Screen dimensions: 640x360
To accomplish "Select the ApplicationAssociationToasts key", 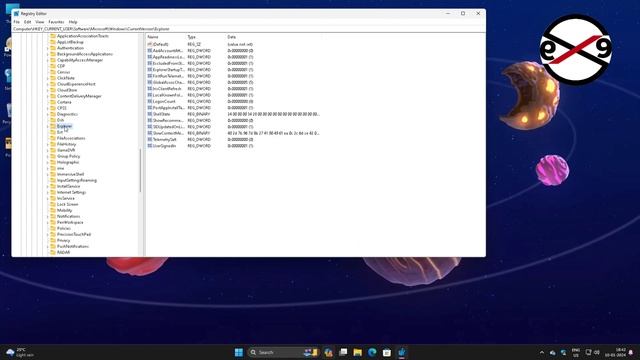I will coord(83,36).
